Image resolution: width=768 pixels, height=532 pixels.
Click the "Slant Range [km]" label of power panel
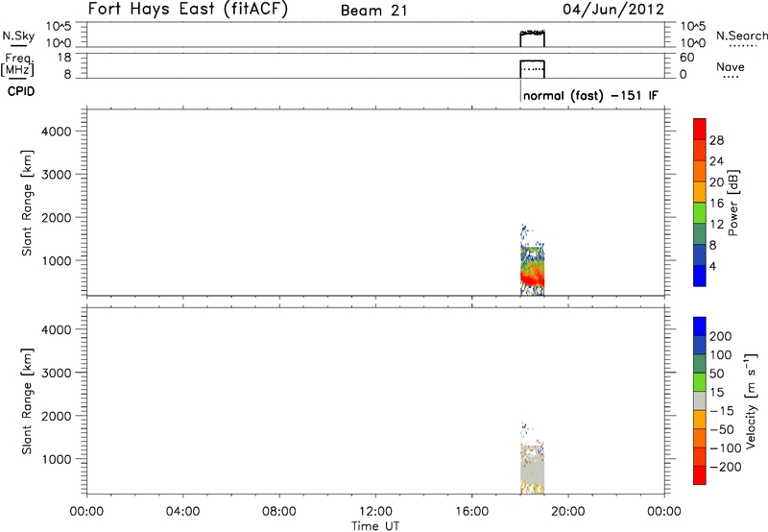(x=27, y=203)
